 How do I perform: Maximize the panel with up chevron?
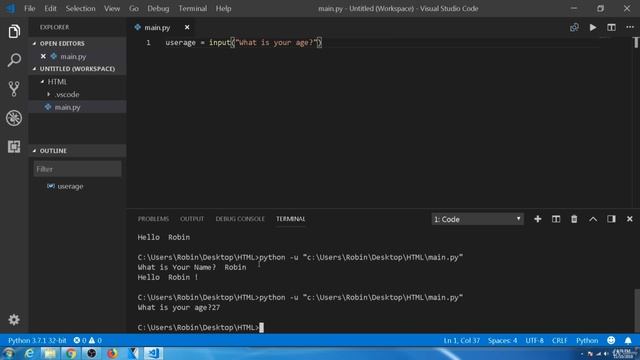tap(593, 219)
